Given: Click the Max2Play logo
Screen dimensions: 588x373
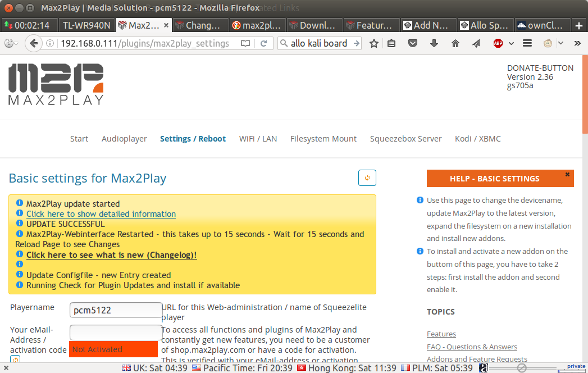Looking at the screenshot, I should click(x=56, y=84).
